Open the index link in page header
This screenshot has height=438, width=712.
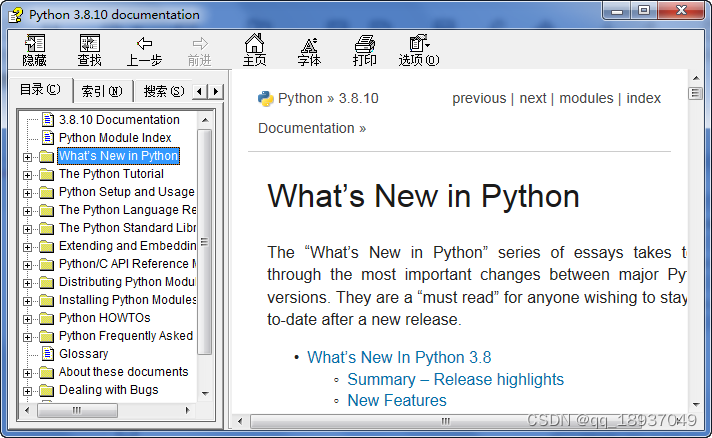pos(643,98)
